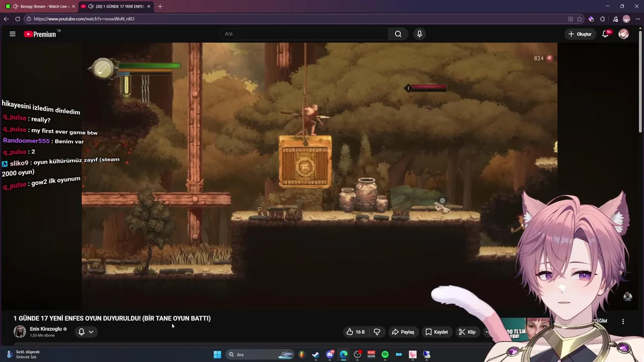Open the weather widget on taskbar

[23, 354]
